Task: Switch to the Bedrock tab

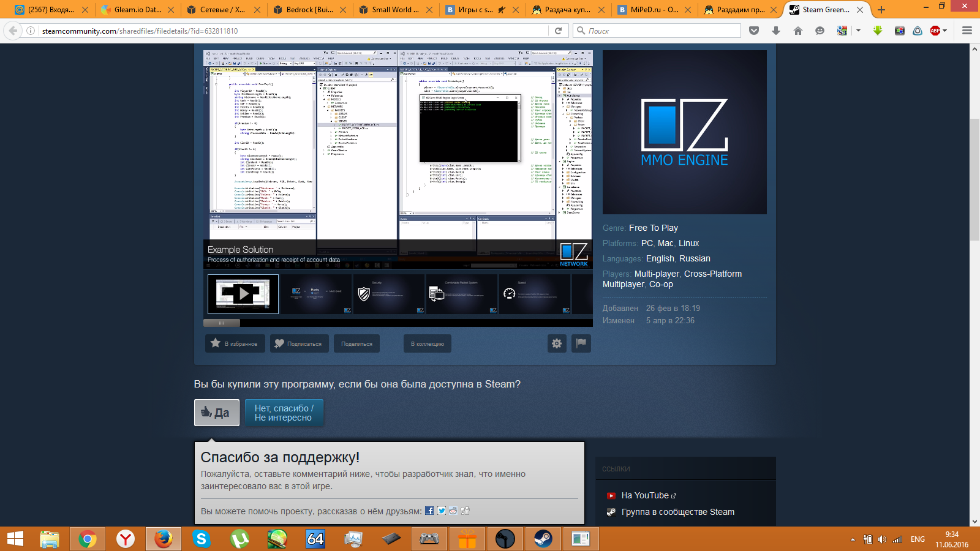Action: [310, 10]
